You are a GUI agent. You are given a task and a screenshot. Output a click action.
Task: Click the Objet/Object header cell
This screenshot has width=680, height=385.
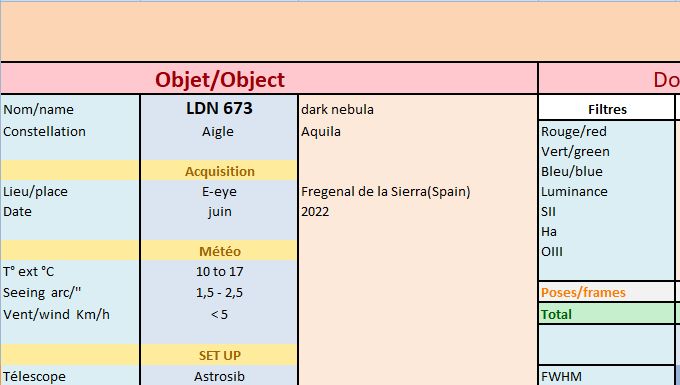click(269, 79)
